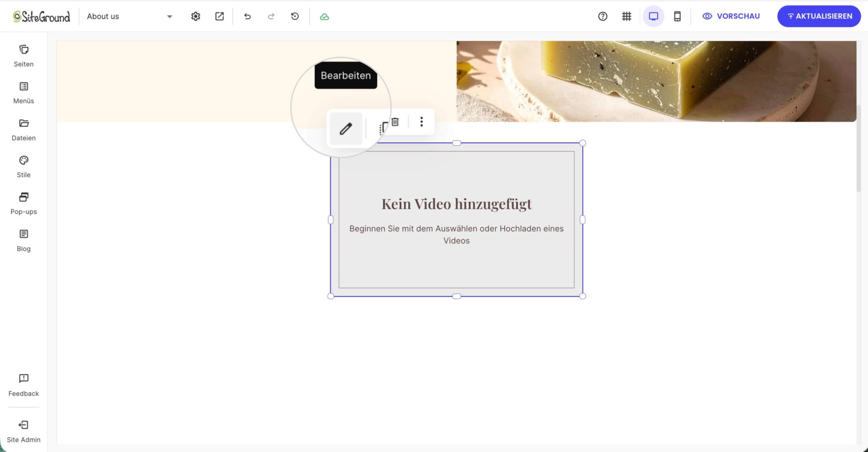Open page in new tab icon
This screenshot has height=452, width=868.
click(x=219, y=16)
